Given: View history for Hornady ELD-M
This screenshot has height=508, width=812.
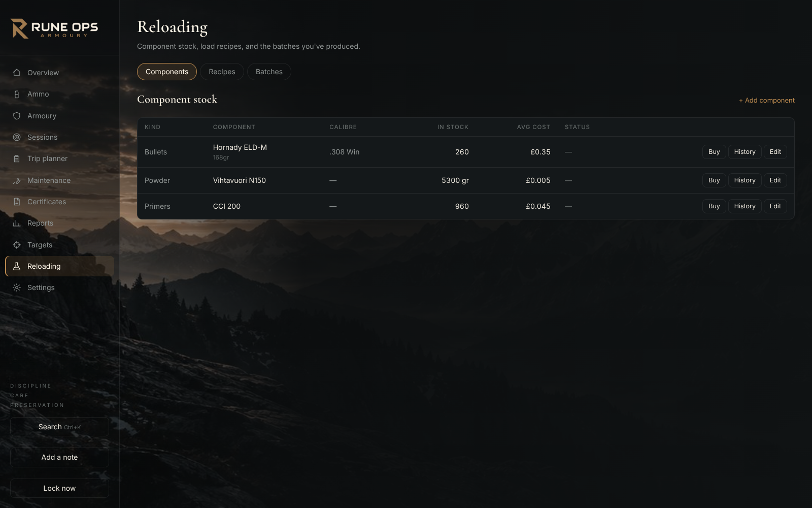Looking at the screenshot, I should point(745,152).
